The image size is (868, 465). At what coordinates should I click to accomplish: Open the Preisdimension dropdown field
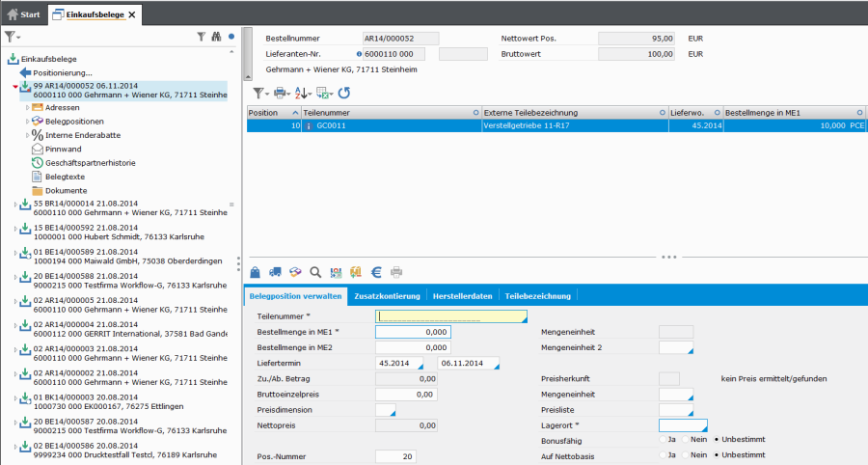tap(385, 410)
